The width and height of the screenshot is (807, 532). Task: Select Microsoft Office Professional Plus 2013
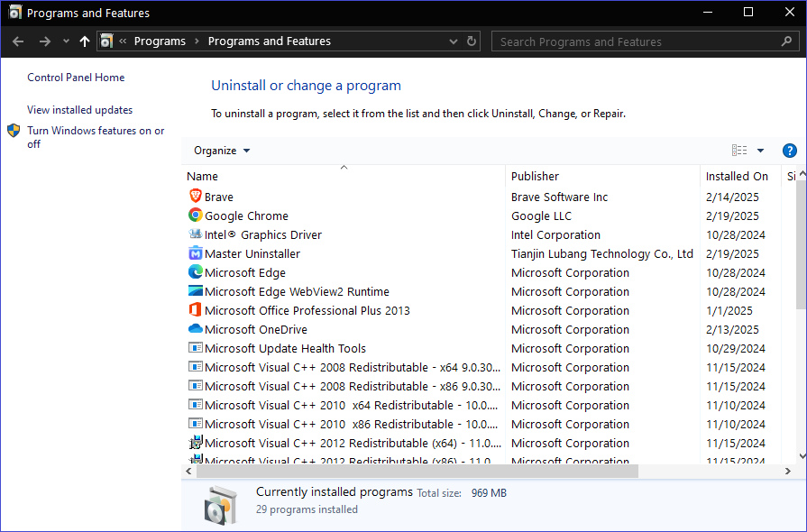click(307, 311)
